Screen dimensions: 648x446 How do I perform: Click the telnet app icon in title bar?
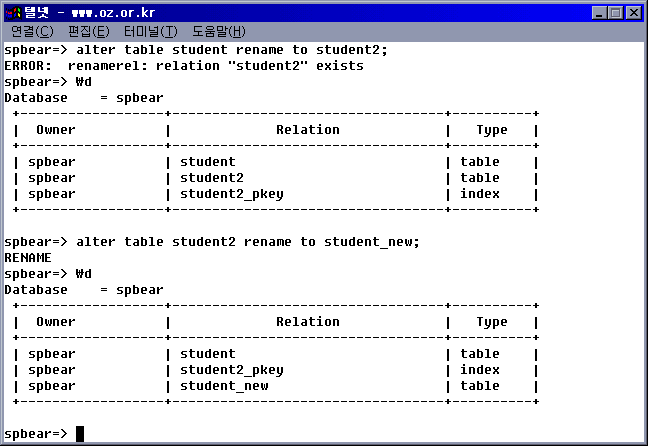click(12, 12)
